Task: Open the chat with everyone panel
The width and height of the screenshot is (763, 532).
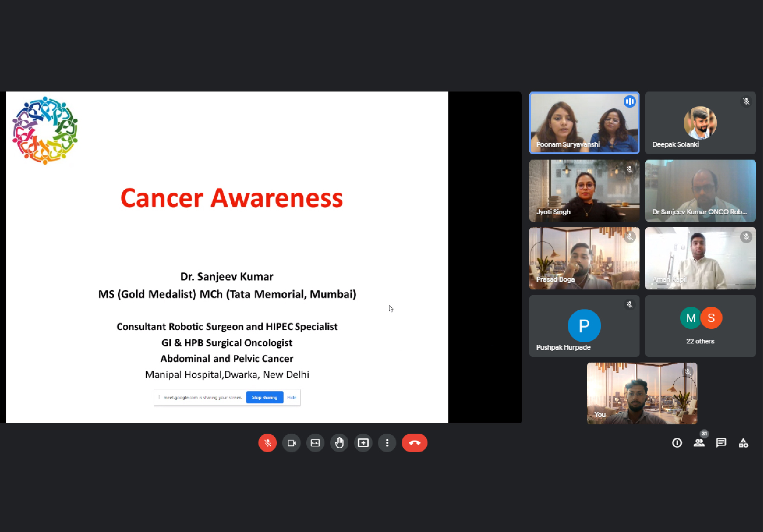Action: pyautogui.click(x=721, y=443)
